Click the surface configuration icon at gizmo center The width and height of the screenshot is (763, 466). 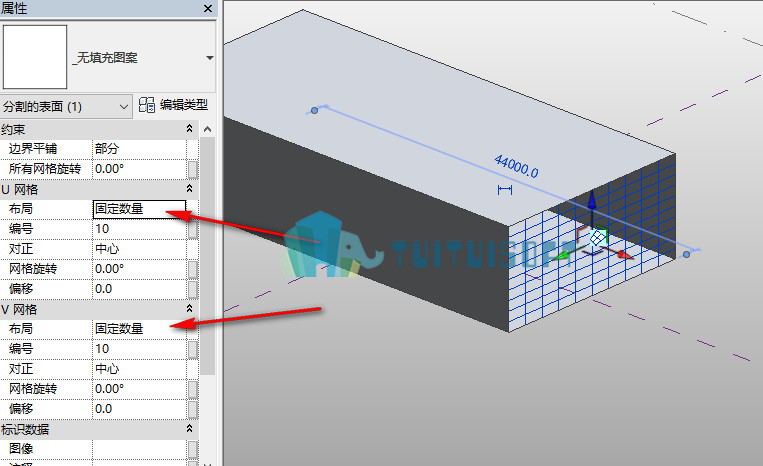598,238
